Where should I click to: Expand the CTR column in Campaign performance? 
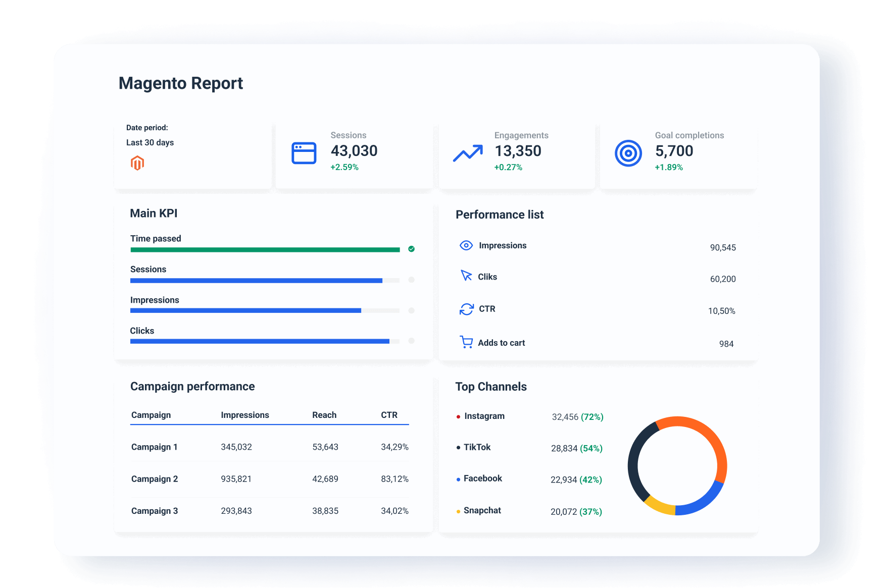[x=389, y=415]
